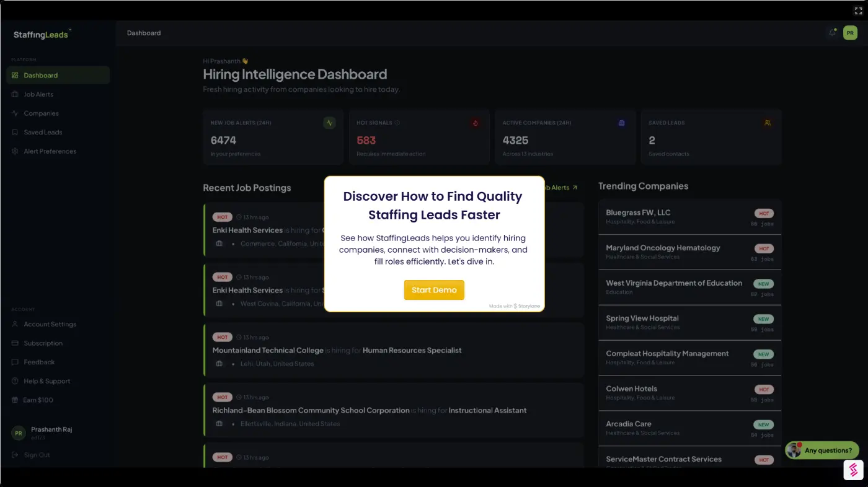This screenshot has width=868, height=487.
Task: Select Saved Leads in the sidebar
Action: (x=58, y=132)
